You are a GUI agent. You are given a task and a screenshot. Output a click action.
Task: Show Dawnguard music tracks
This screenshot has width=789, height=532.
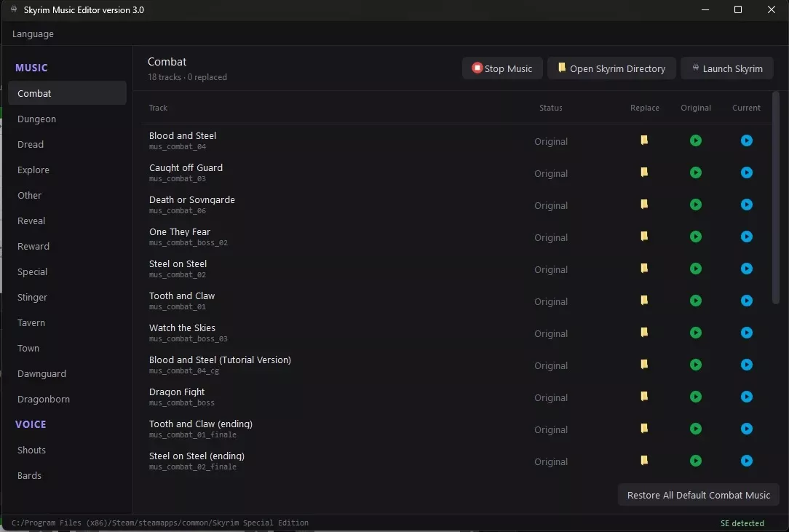67,374
